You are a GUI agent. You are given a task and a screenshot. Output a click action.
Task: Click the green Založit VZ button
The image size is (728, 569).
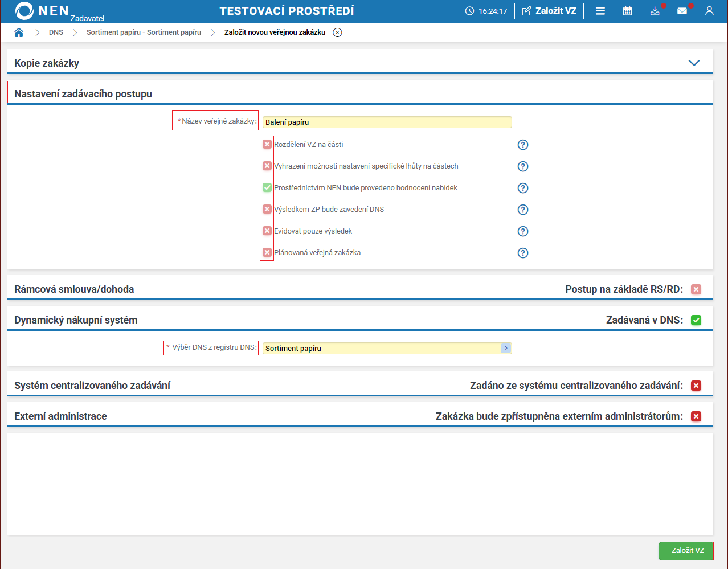(x=687, y=551)
